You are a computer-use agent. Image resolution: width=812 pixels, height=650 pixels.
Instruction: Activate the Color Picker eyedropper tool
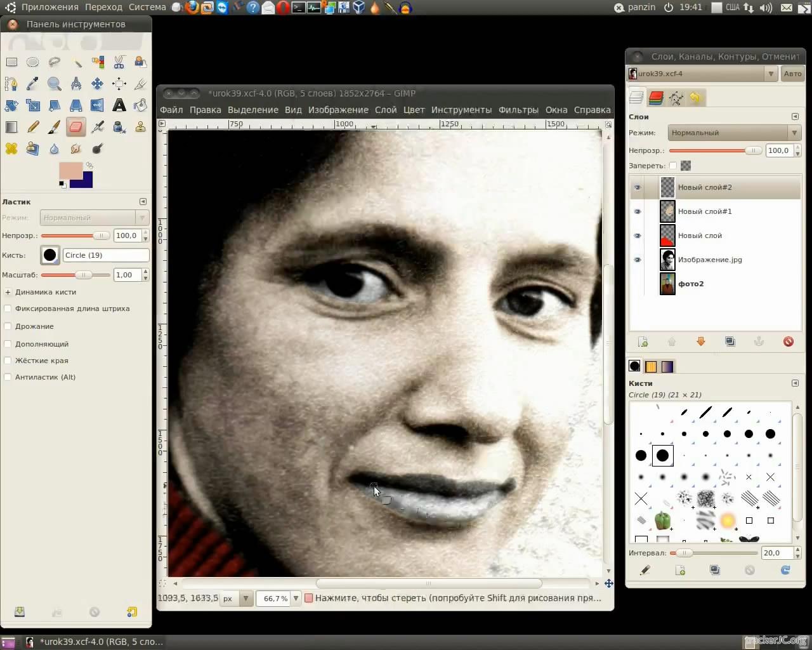[33, 84]
